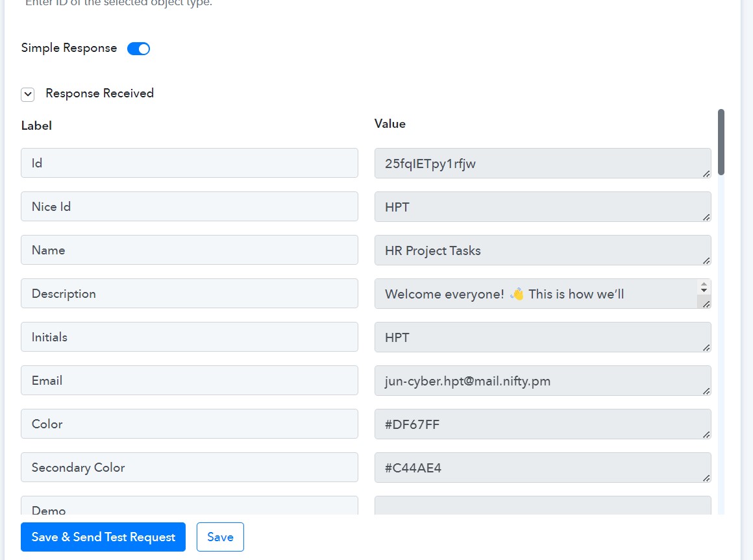The image size is (753, 560).
Task: Click the Name value resize handle
Action: [706, 261]
